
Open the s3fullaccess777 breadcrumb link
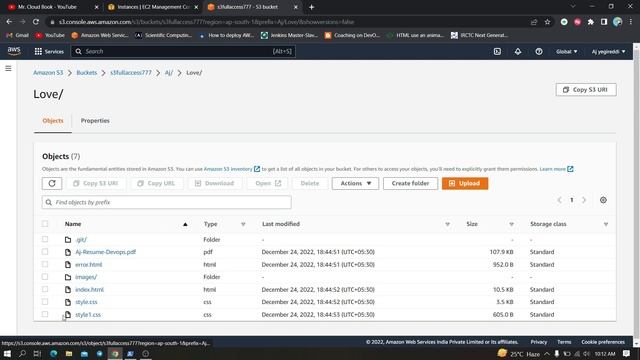pos(131,73)
